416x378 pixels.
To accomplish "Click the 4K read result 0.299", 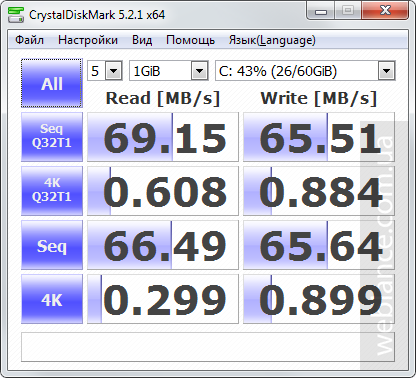I will click(x=163, y=299).
